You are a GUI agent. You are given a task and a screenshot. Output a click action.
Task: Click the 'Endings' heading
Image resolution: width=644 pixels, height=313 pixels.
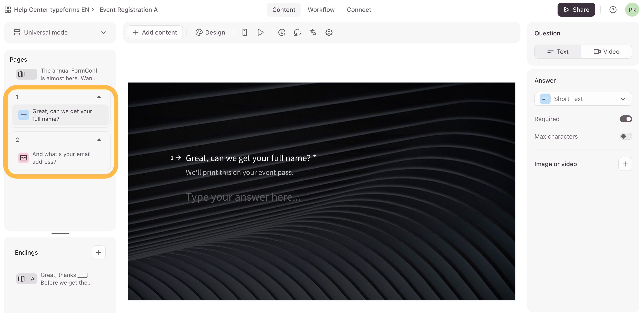tap(26, 252)
